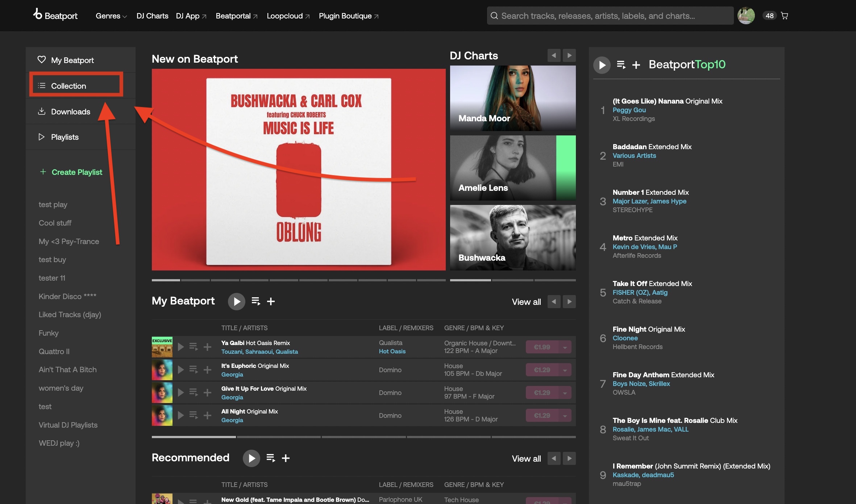The height and width of the screenshot is (504, 856).
Task: Queue all Recommended tracks
Action: [271, 458]
